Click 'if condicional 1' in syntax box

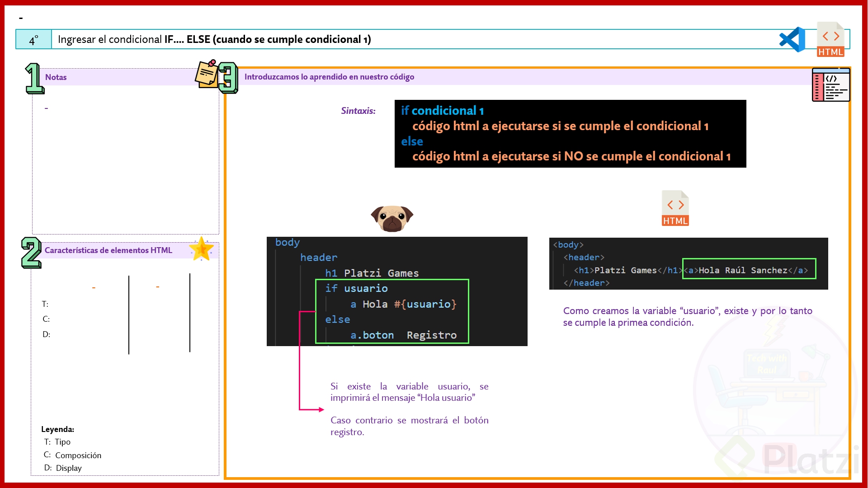tap(443, 111)
